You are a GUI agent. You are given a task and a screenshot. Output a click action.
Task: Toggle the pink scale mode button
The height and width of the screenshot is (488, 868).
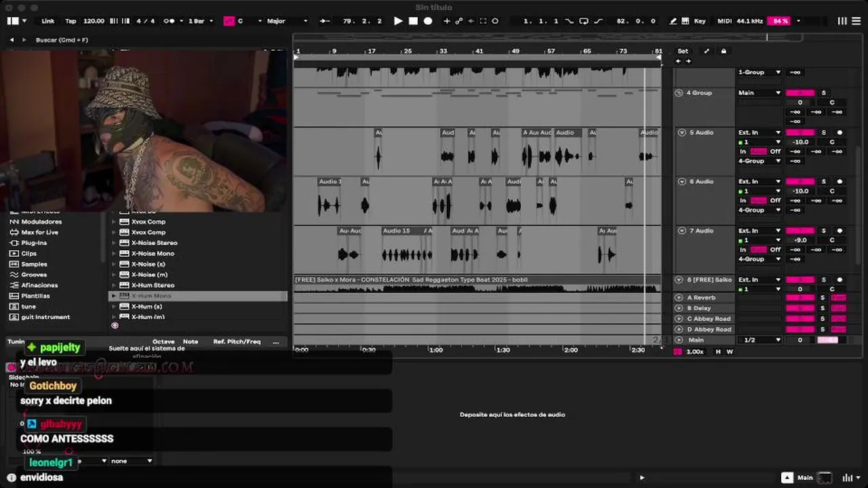tap(229, 21)
